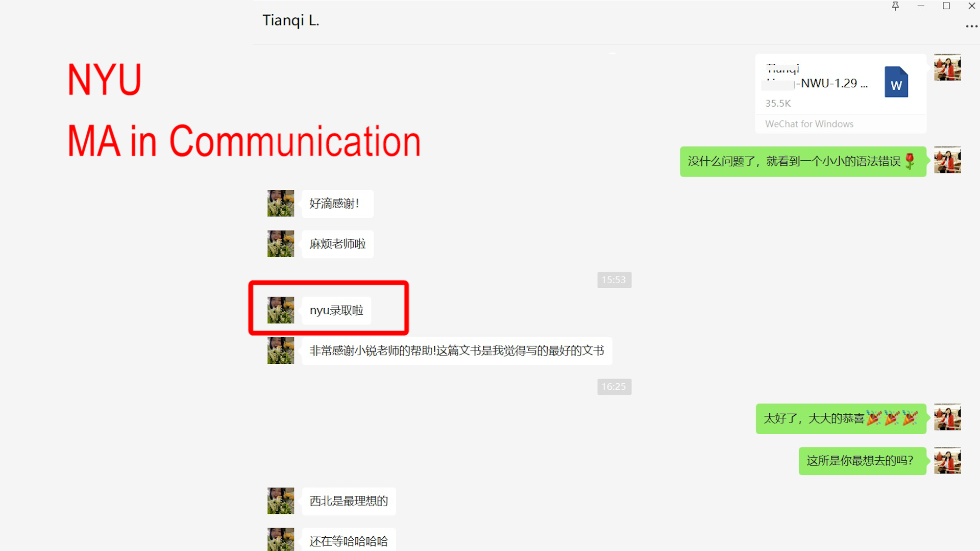Pin the chat window on top

click(x=895, y=6)
